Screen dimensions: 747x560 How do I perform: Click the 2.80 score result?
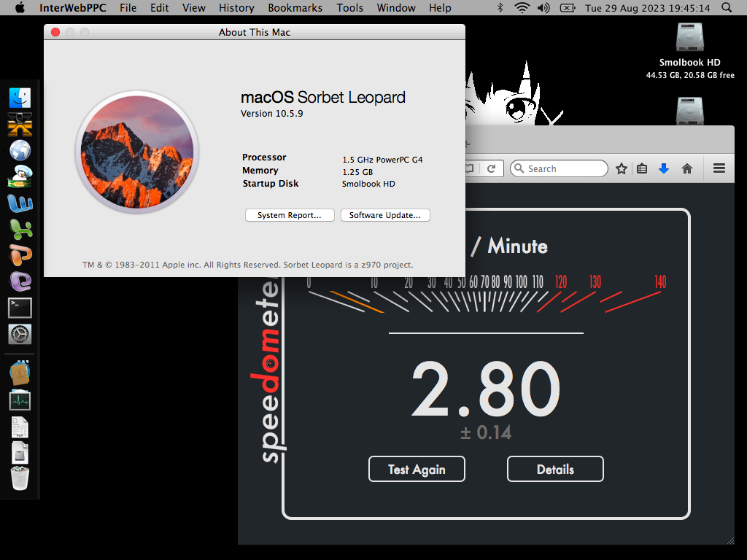point(486,389)
